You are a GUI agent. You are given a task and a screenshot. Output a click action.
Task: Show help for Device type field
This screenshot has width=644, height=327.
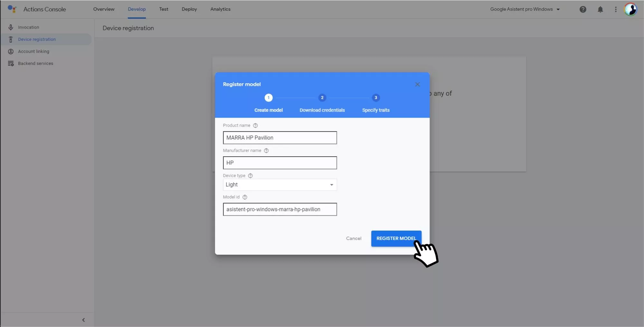[251, 176]
